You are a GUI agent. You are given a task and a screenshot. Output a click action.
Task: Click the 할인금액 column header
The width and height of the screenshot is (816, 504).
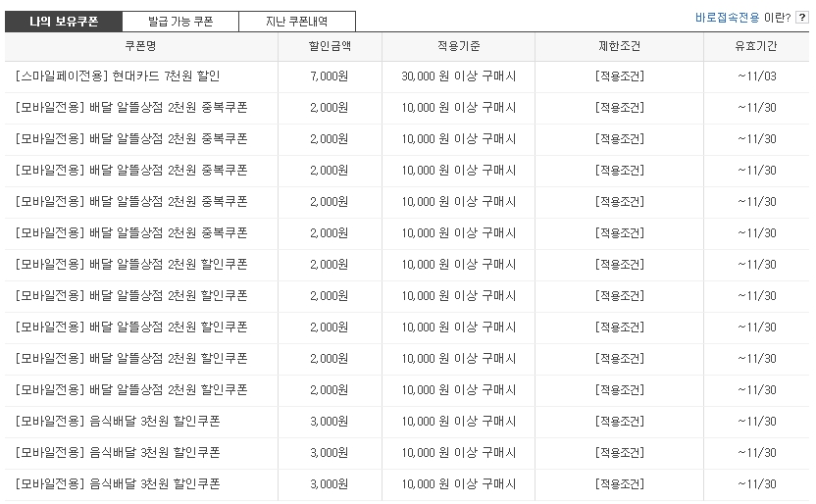(328, 47)
